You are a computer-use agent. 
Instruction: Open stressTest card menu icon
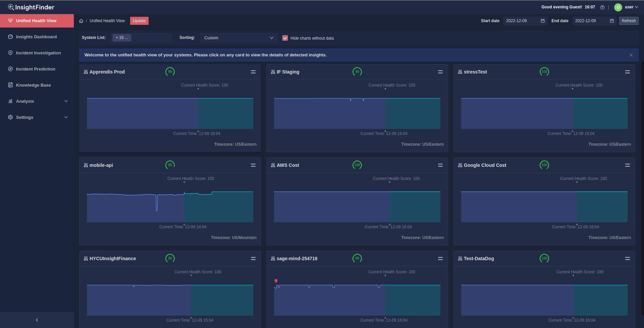click(x=628, y=72)
